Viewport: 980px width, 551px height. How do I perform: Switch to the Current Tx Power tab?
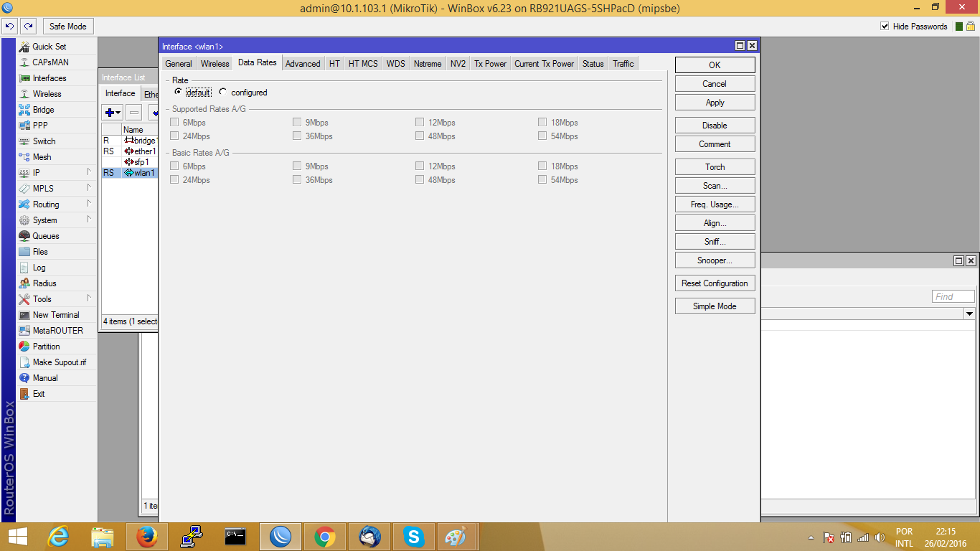544,64
